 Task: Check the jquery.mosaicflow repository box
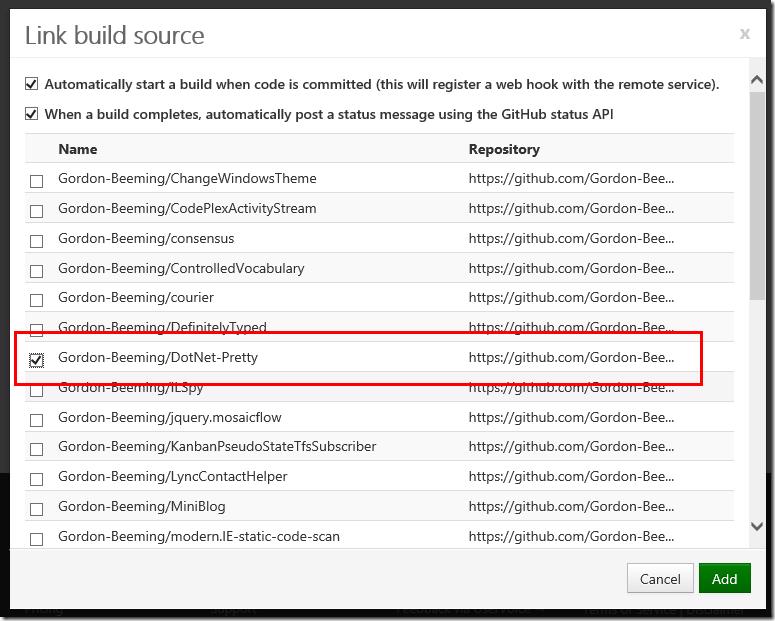(x=36, y=420)
